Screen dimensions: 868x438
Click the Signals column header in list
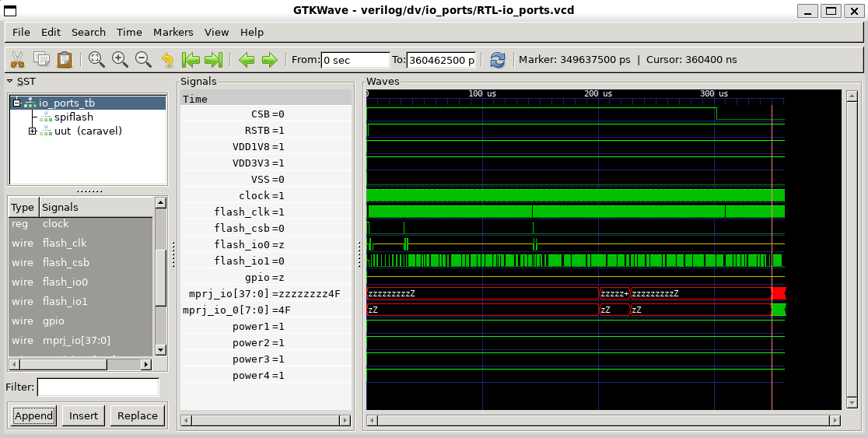pyautogui.click(x=96, y=207)
